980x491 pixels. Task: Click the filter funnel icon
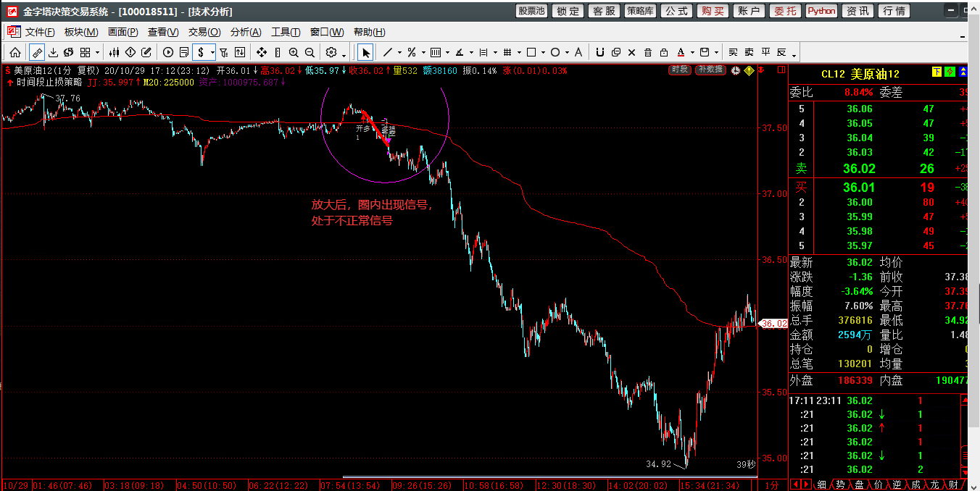[x=224, y=52]
